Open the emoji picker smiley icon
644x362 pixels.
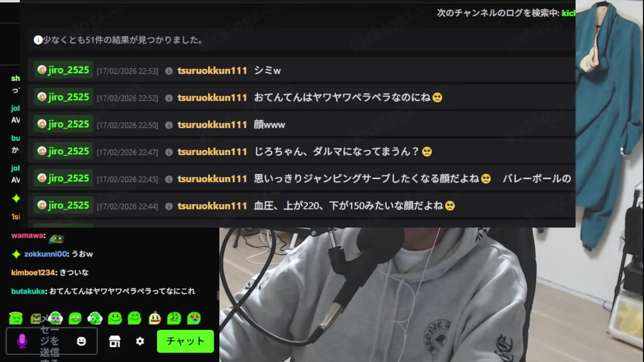click(x=82, y=341)
